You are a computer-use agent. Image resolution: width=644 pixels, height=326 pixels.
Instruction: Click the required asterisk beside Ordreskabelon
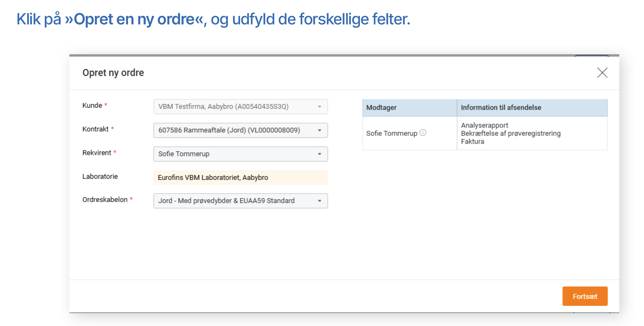[x=131, y=199]
